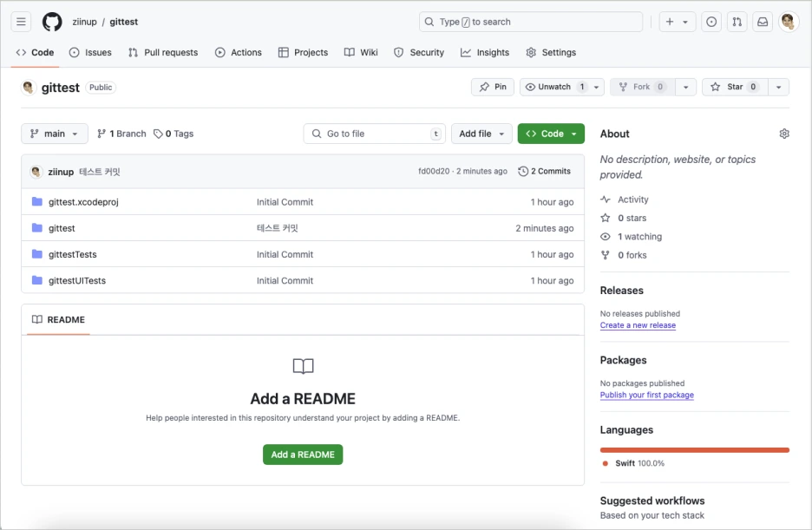Open the hamburger navigation menu
Screen dimensions: 812x530
pyautogui.click(x=21, y=22)
